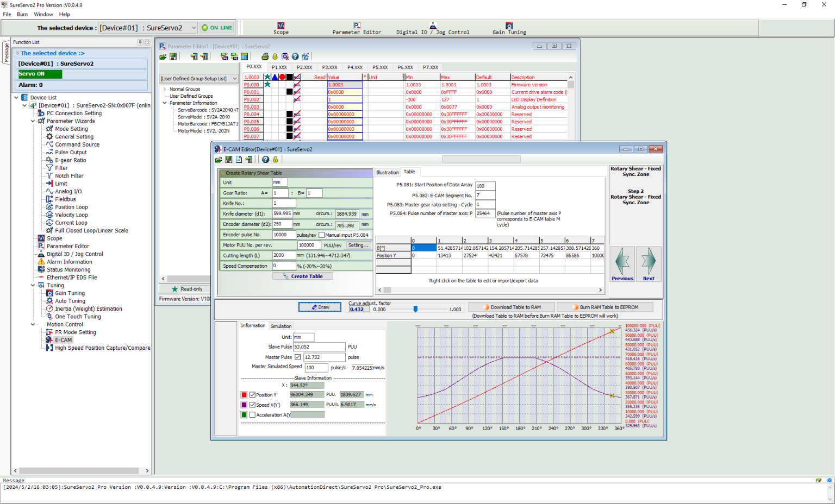Uncheck the Speed V(Y') checkbox

tap(252, 405)
